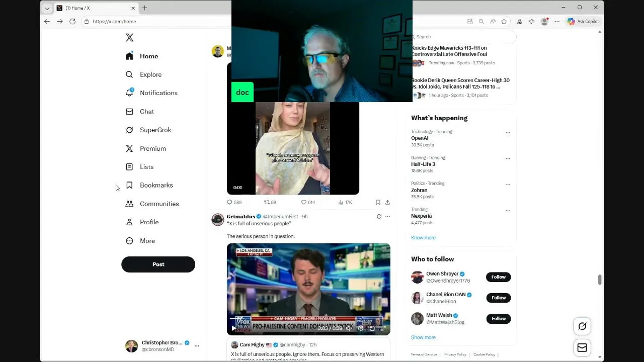Viewport: 644px width, 362px height.
Task: View analytics for post with 17K views
Action: pyautogui.click(x=345, y=202)
